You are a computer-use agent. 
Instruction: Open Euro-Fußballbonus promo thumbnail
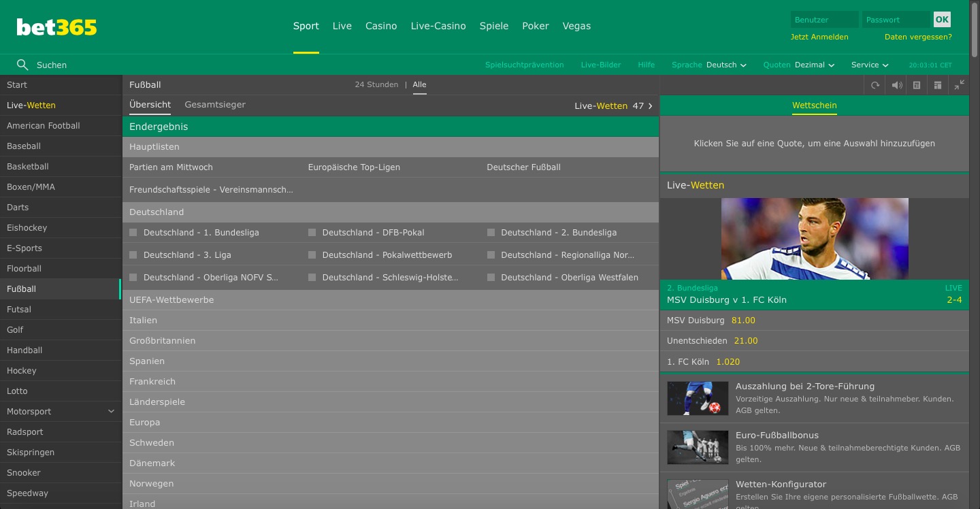click(698, 447)
